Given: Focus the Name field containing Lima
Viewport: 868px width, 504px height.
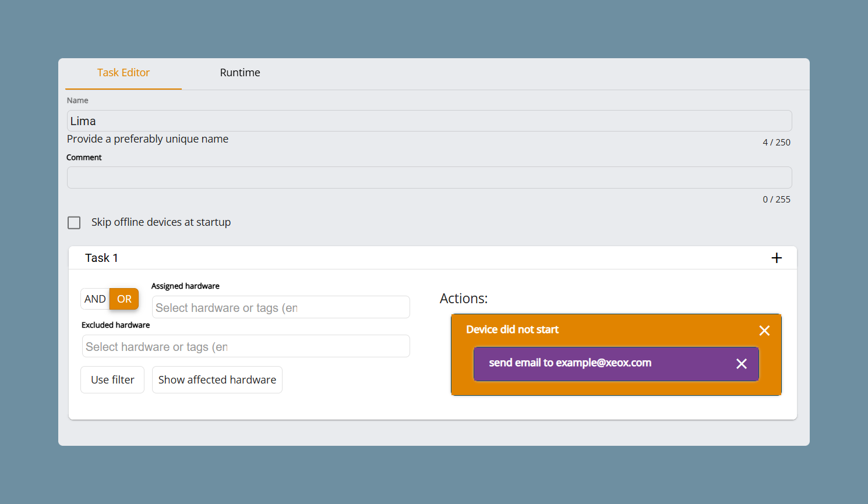Looking at the screenshot, I should [x=429, y=121].
